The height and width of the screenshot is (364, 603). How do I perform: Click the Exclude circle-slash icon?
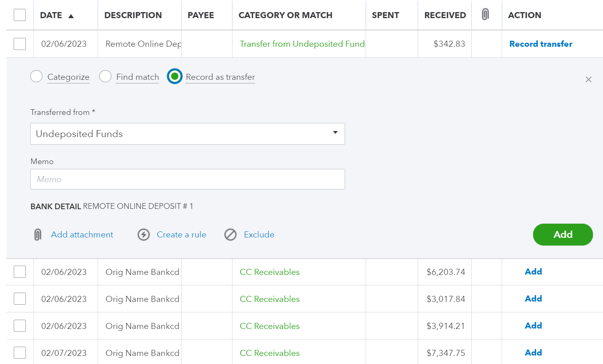point(230,235)
